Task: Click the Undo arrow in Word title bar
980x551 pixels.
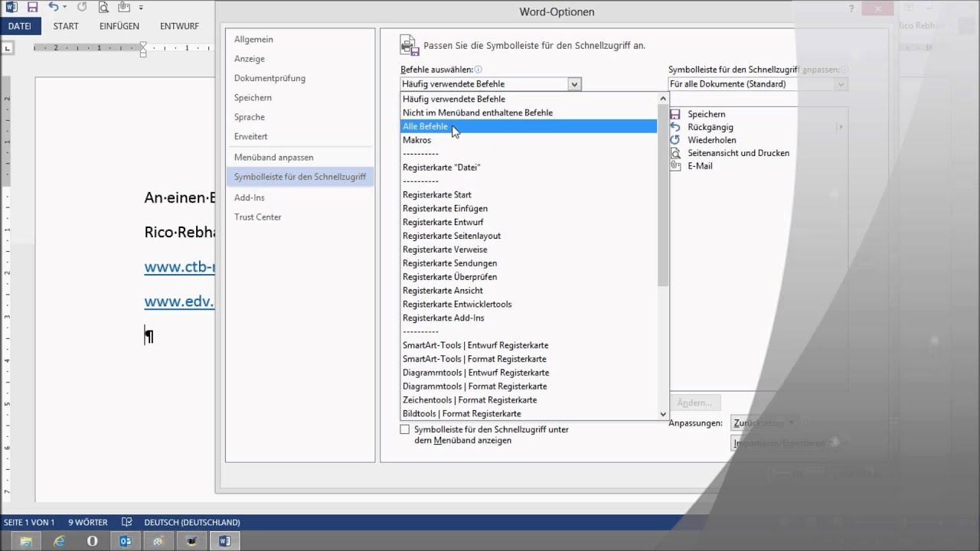Action: [53, 8]
